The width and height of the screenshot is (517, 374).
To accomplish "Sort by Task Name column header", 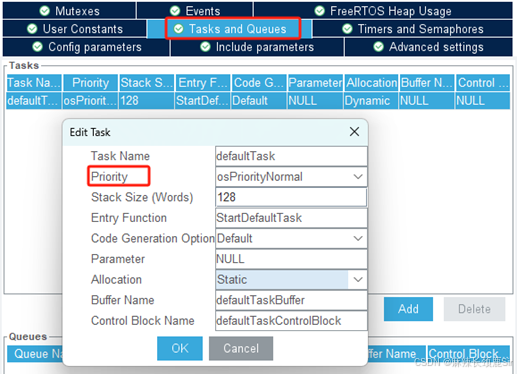I will coord(34,83).
